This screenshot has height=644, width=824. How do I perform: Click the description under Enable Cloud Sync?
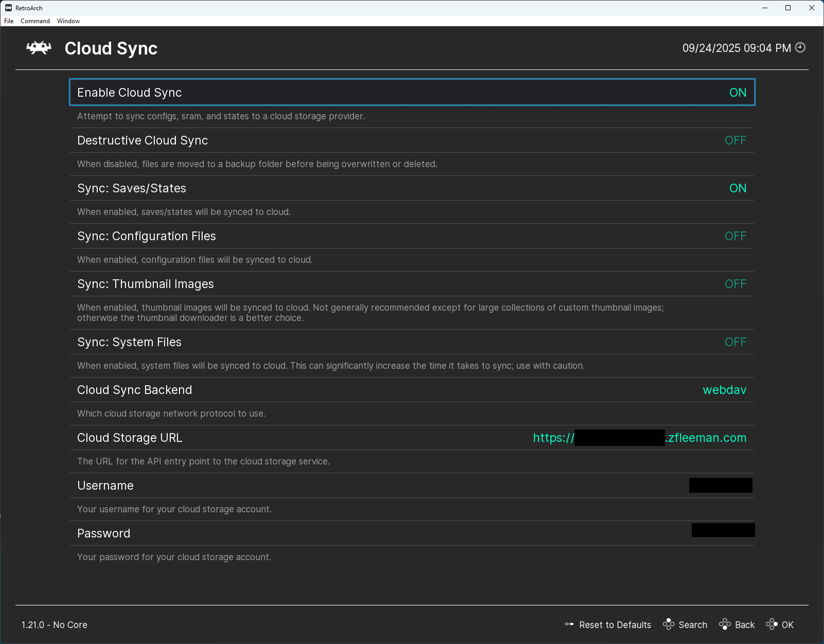coord(221,116)
